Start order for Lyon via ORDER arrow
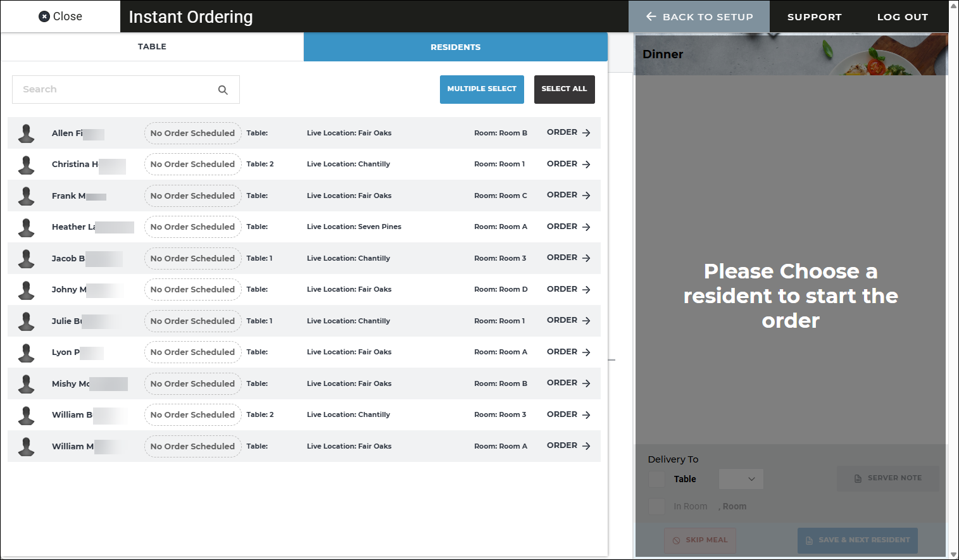This screenshot has width=959, height=560. click(x=568, y=352)
